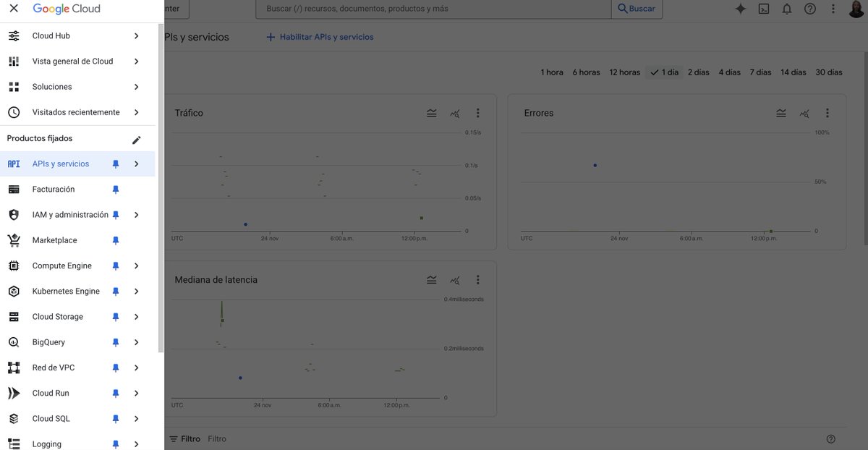Viewport: 868px width, 450px height.
Task: Open notifications bell icon
Action: (787, 9)
